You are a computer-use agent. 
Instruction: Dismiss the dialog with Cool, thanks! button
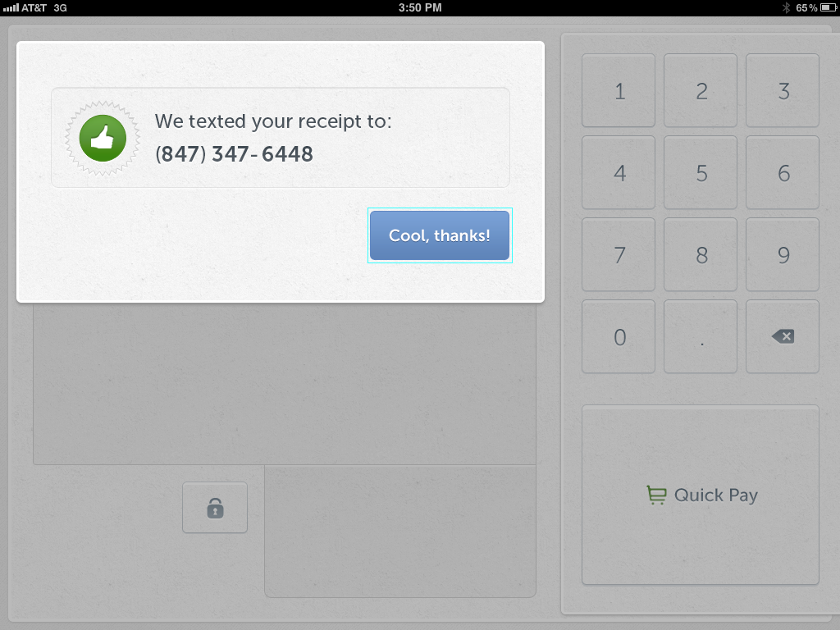(440, 235)
